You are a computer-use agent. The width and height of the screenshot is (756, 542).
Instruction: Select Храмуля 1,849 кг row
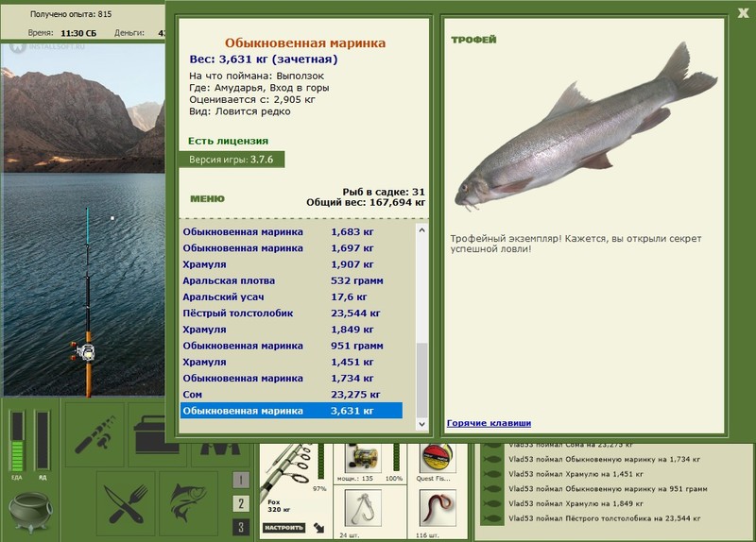click(x=291, y=330)
